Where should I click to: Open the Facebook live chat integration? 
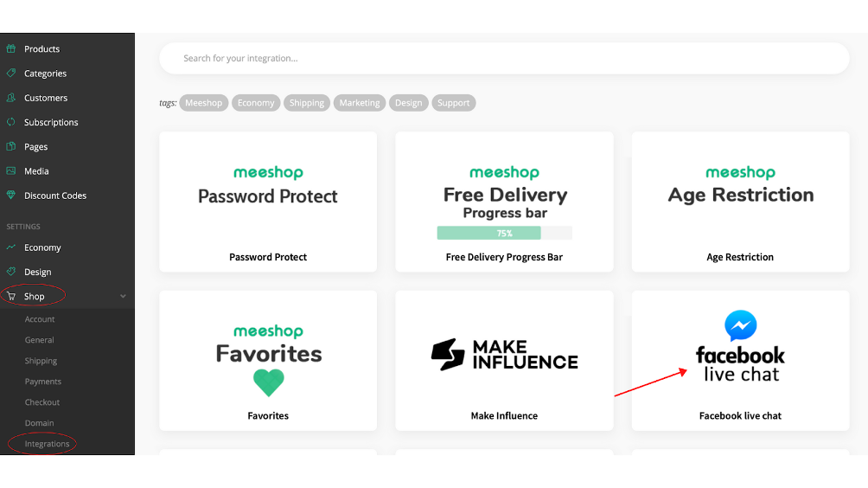tap(740, 361)
